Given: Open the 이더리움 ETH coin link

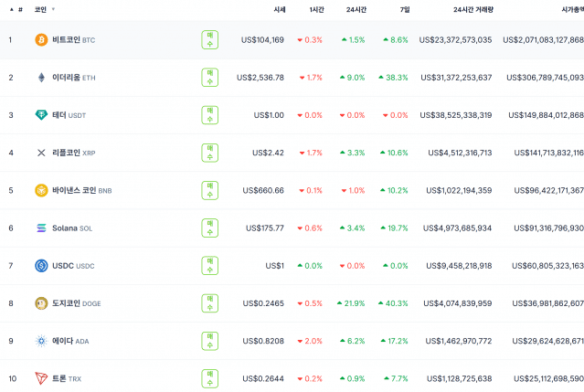Looking at the screenshot, I should click(x=73, y=78).
